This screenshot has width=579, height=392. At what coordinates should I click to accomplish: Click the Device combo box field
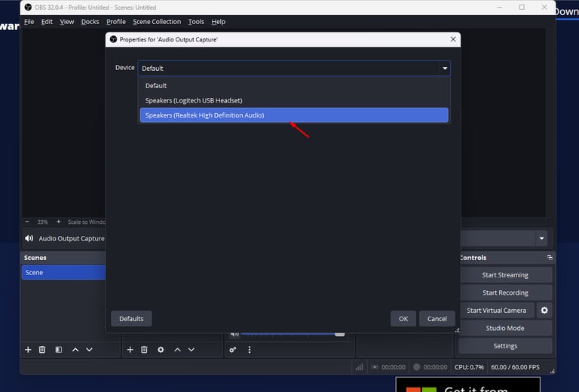tap(294, 69)
